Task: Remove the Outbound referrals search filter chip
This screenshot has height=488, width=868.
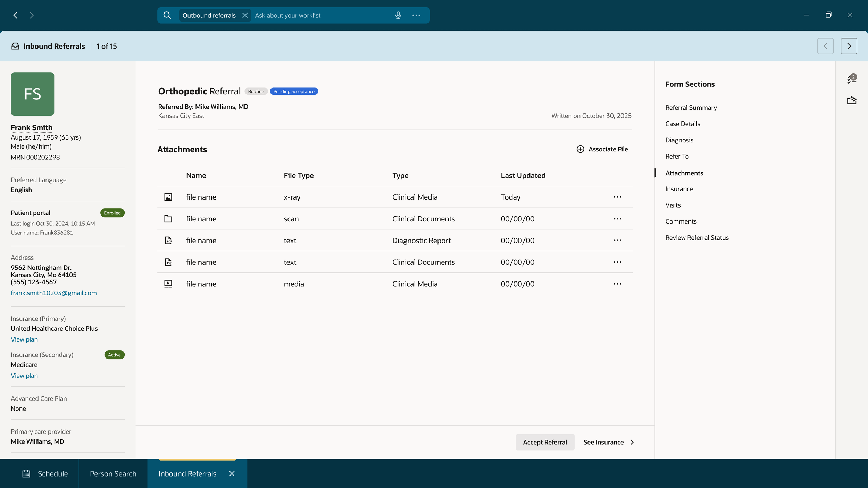Action: pos(245,15)
